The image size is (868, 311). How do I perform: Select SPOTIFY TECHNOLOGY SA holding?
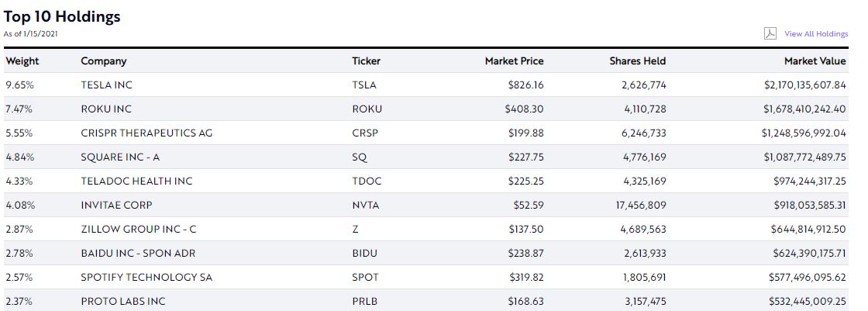pyautogui.click(x=146, y=278)
